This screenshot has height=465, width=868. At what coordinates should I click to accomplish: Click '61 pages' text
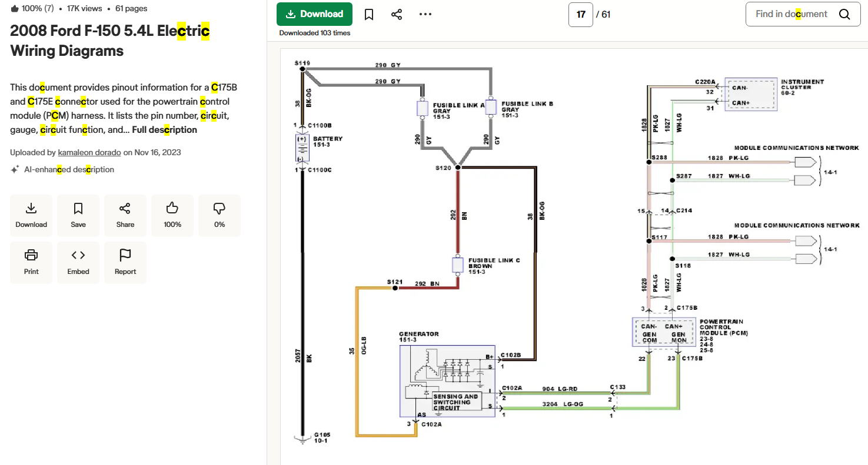131,8
